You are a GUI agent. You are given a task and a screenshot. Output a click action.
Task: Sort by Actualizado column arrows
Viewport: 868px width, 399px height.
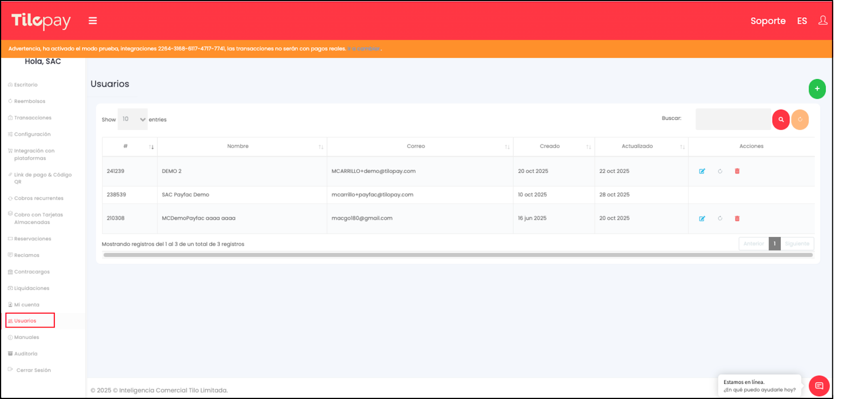pos(682,147)
